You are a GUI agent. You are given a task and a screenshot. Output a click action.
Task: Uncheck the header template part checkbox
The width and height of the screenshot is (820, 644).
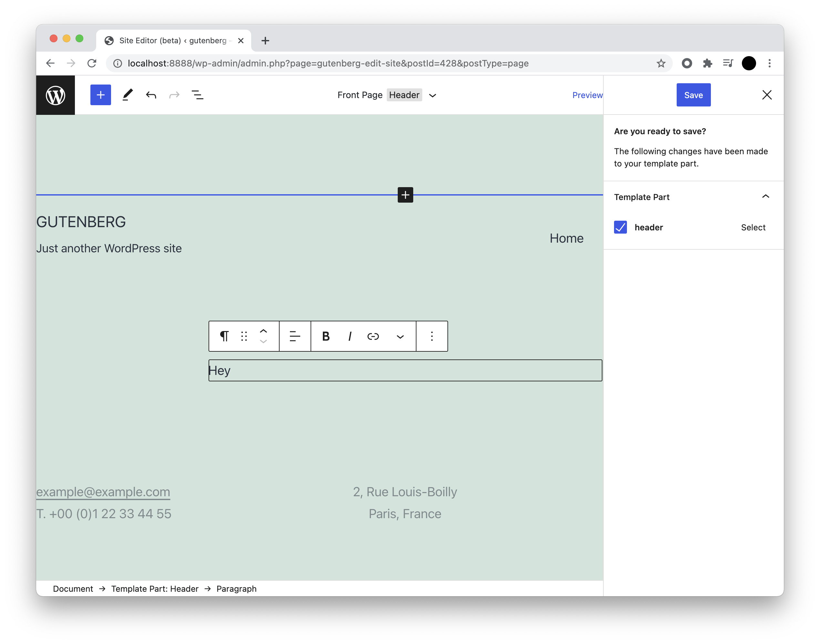point(620,227)
